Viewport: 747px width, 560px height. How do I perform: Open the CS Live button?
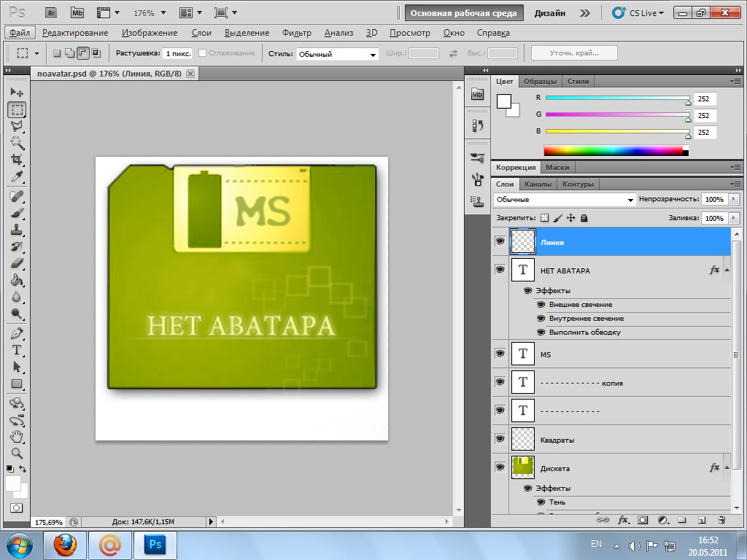click(636, 13)
